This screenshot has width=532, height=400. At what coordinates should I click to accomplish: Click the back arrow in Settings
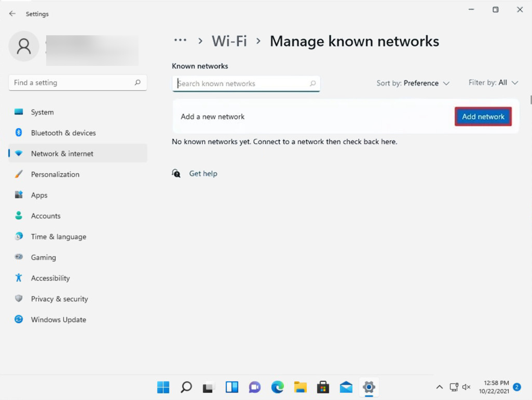[12, 14]
